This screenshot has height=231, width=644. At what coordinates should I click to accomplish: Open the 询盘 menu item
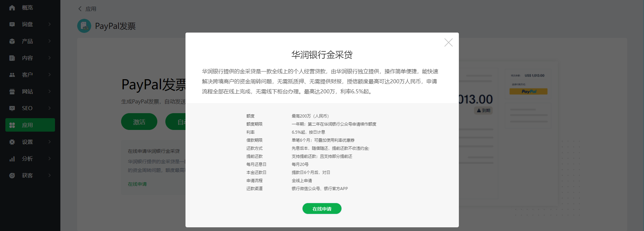click(x=30, y=24)
